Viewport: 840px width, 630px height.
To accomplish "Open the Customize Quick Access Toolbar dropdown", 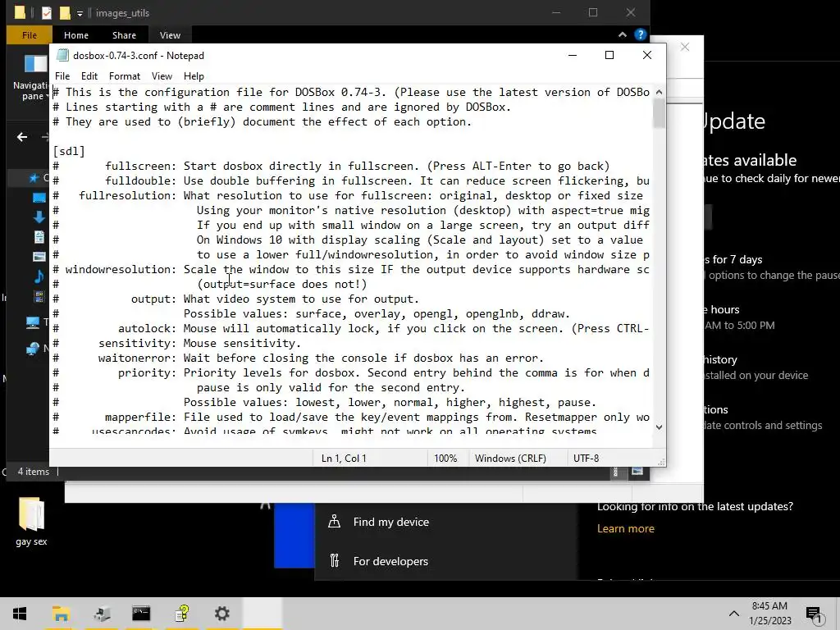I will pos(80,13).
